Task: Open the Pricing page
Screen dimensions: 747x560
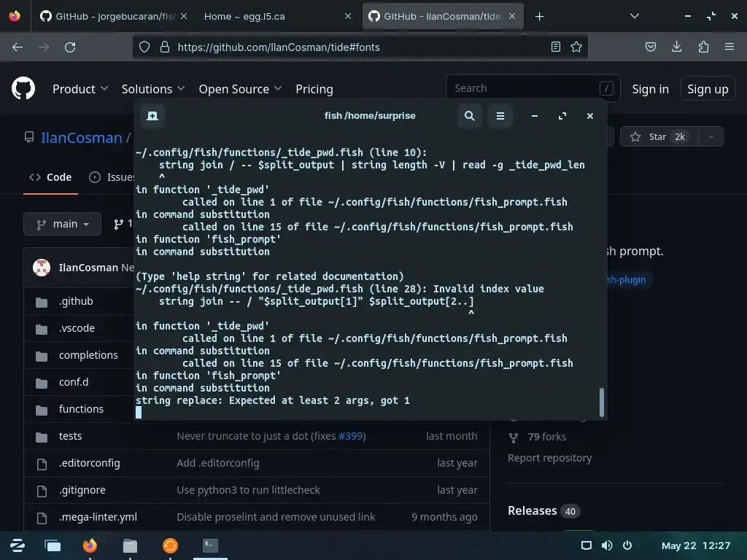Action: (x=314, y=89)
